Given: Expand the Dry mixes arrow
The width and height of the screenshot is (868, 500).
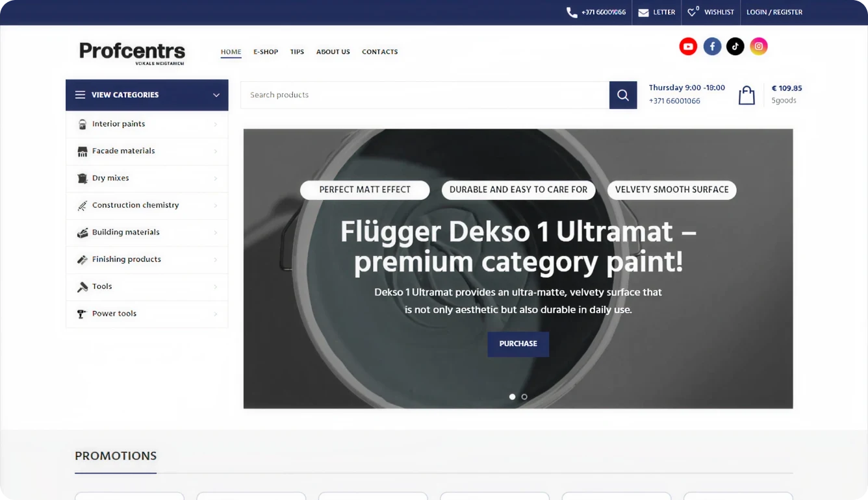Looking at the screenshot, I should coord(216,179).
